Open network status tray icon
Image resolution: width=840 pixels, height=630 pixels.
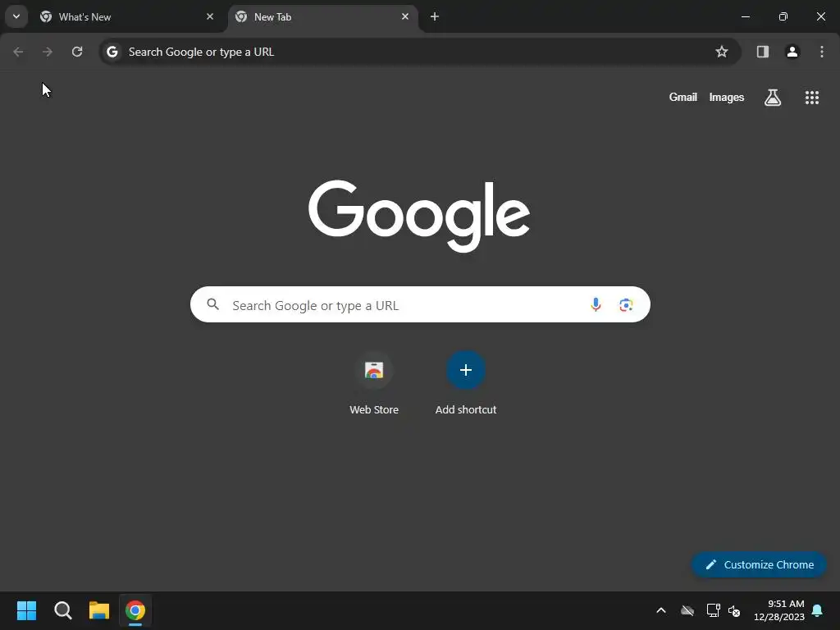click(713, 610)
